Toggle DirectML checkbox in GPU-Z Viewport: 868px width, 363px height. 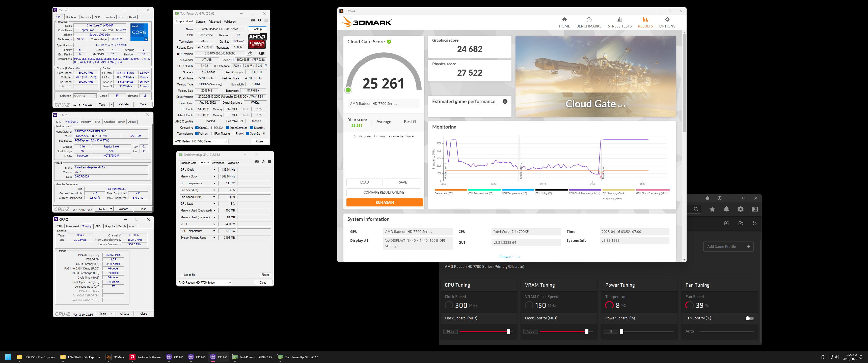[x=252, y=128]
